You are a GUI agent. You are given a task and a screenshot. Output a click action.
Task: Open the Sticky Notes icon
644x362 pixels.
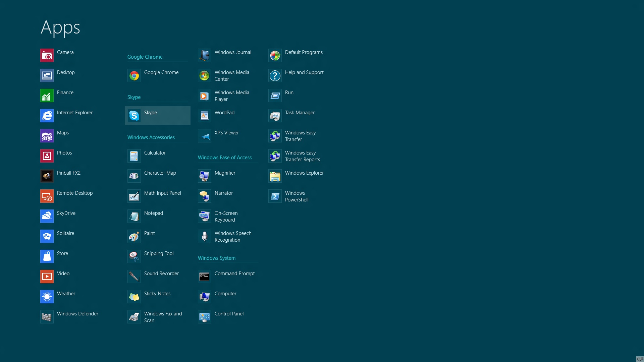134,297
